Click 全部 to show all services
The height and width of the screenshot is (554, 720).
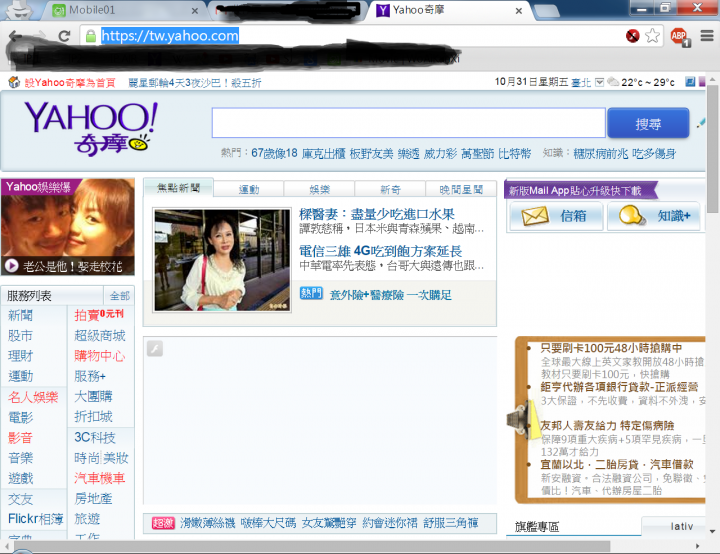119,296
